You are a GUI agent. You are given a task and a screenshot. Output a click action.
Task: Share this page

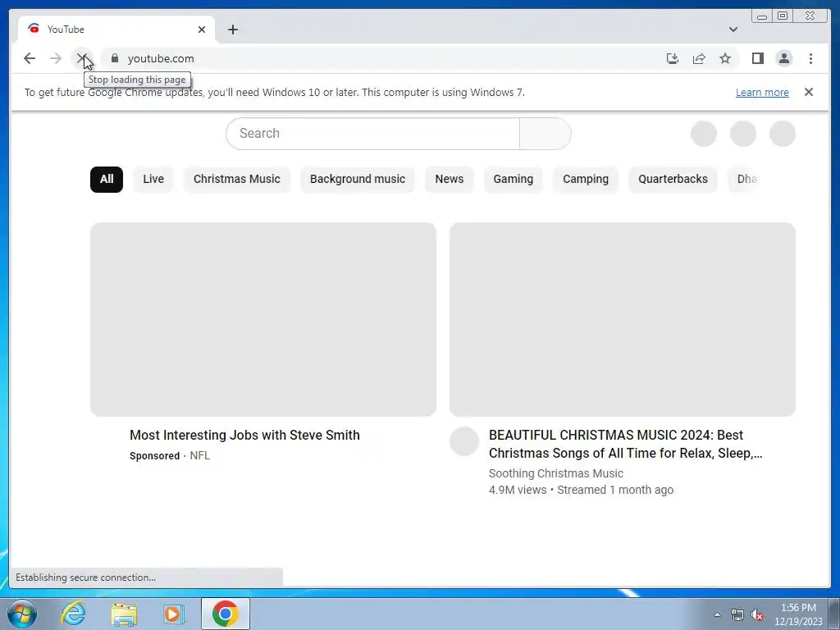point(699,58)
